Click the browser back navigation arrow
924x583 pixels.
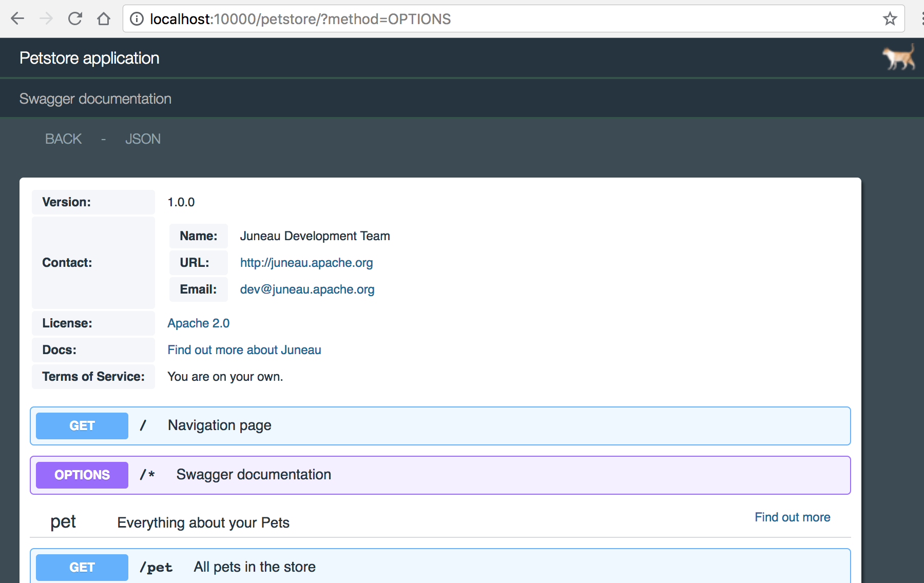pos(17,18)
